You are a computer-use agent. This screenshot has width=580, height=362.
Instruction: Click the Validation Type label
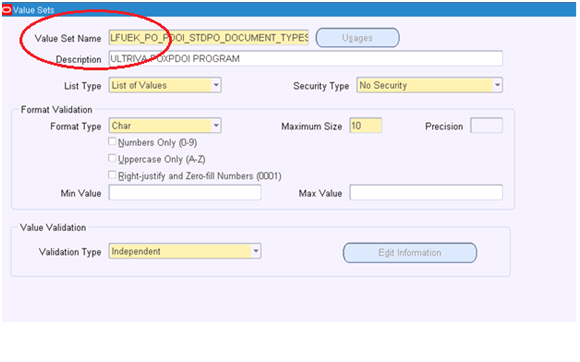[70, 252]
